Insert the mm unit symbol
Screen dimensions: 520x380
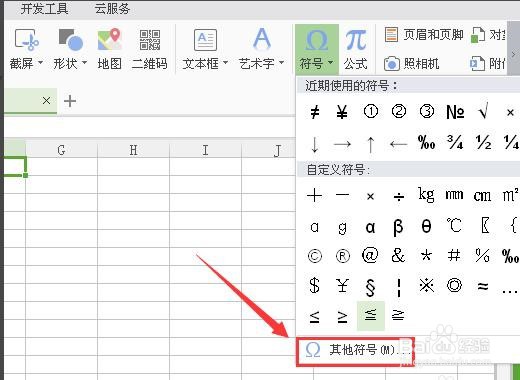click(454, 195)
